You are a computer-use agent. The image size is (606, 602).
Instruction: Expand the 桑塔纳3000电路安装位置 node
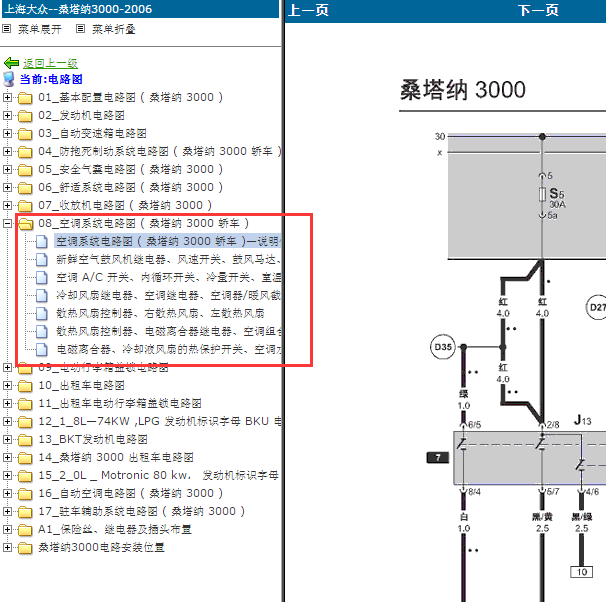(x=7, y=547)
